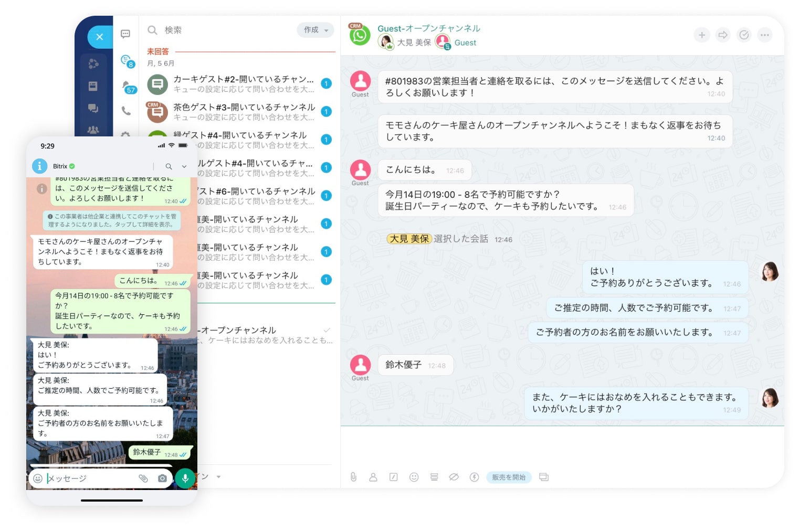800x532 pixels.
Task: Click Bitrix info avatar in phone header
Action: click(39, 166)
